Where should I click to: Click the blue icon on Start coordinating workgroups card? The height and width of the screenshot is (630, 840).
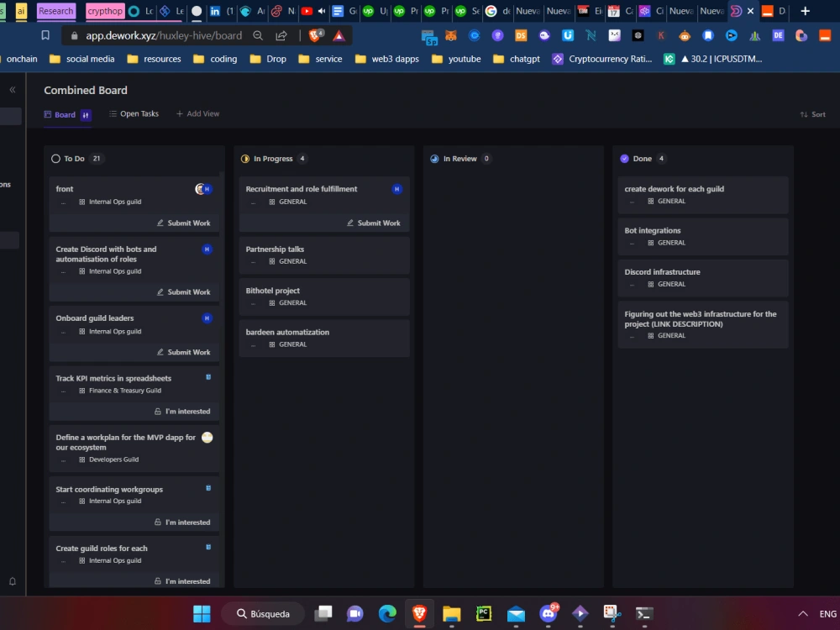[x=208, y=488]
